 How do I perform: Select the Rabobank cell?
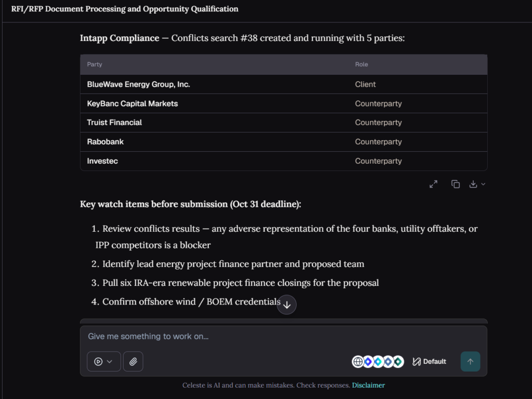coord(105,142)
